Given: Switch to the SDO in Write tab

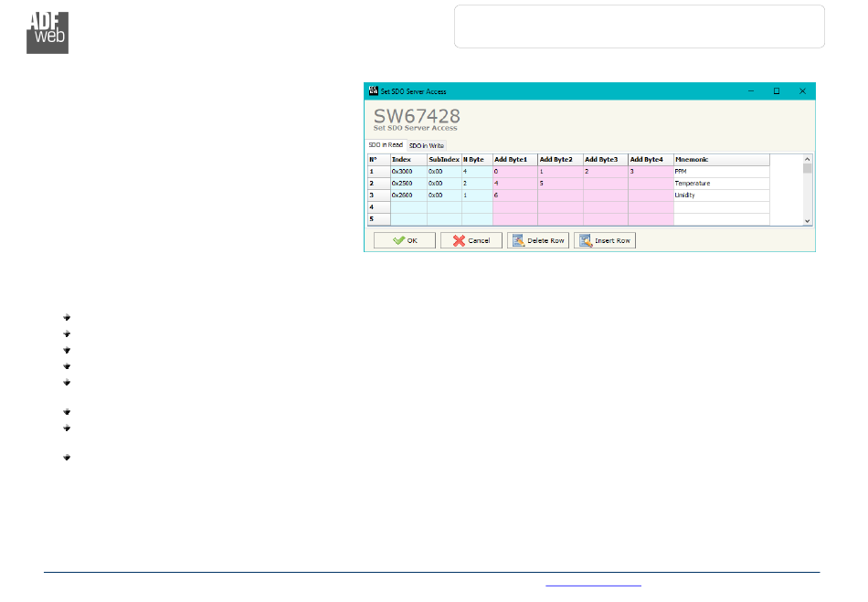Looking at the screenshot, I should 427,145.
